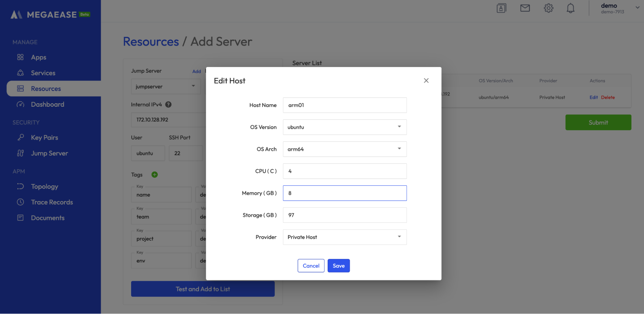Click the Delete link in Server List

click(x=608, y=97)
